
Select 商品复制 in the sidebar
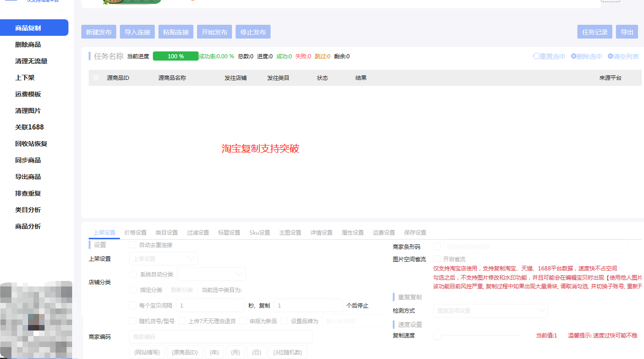34,28
